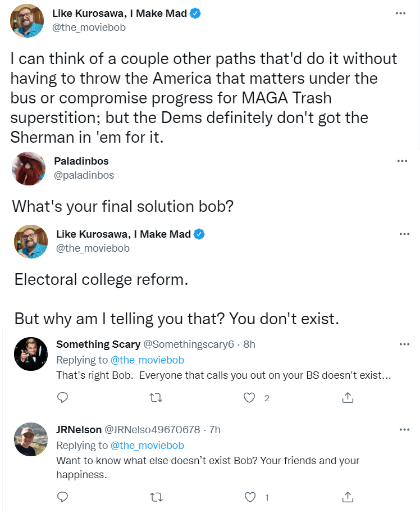The image size is (420, 513).
Task: View JRNelson's profile avatar
Action: pos(30,439)
